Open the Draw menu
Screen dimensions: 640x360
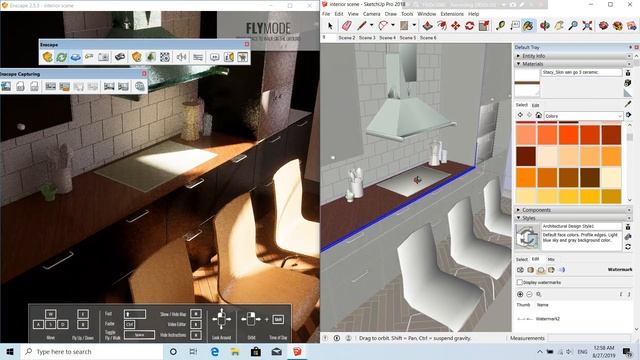[x=391, y=14]
